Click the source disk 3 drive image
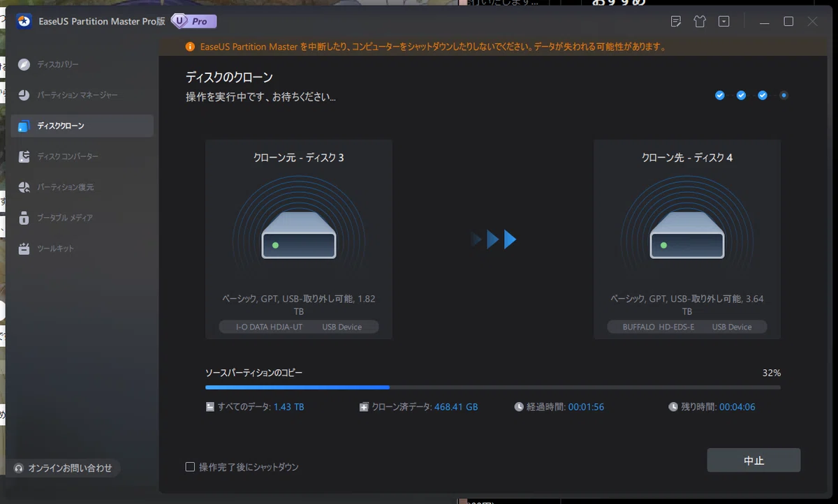This screenshot has width=838, height=504. [299, 235]
